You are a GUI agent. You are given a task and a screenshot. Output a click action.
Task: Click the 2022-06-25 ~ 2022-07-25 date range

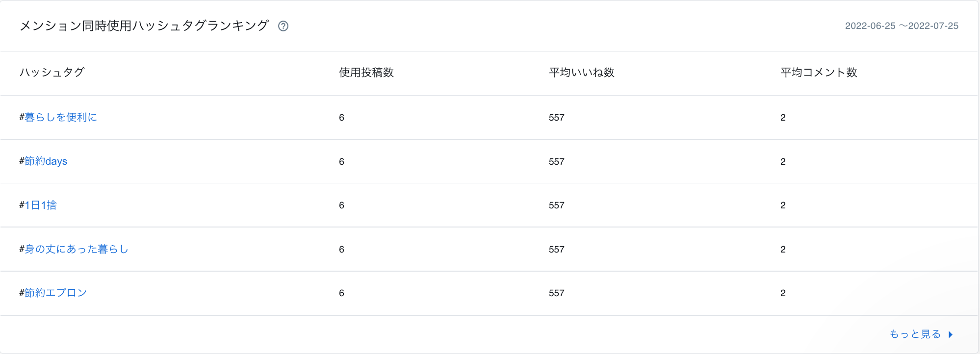(902, 26)
